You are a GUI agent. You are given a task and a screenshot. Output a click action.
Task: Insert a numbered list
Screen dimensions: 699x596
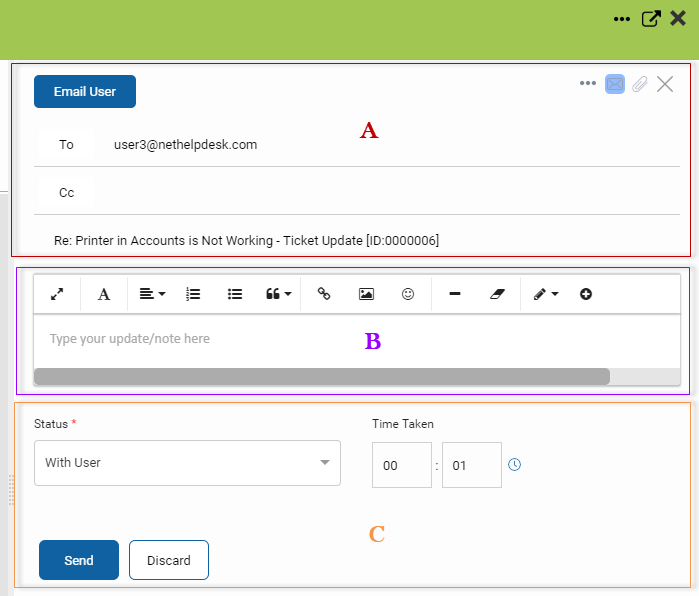(x=193, y=294)
